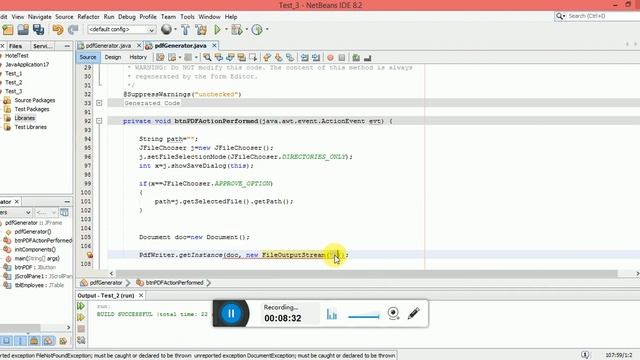
Task: Open the Navigate menu
Action: 40,17
